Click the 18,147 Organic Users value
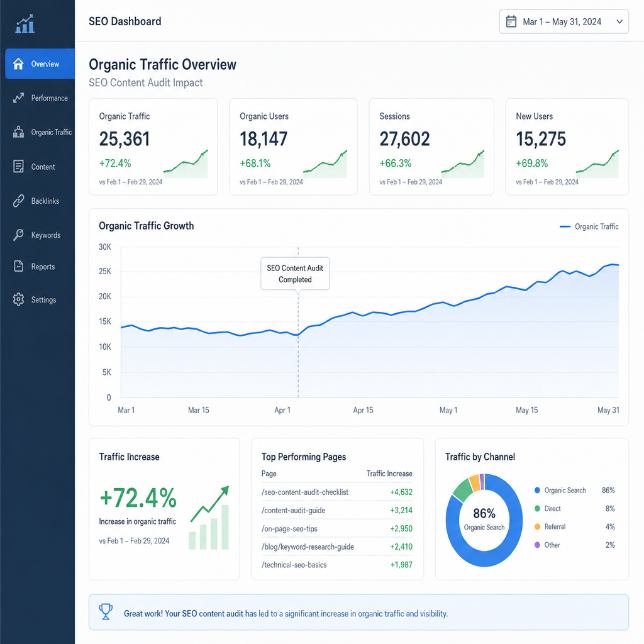This screenshot has height=644, width=644. tap(264, 139)
